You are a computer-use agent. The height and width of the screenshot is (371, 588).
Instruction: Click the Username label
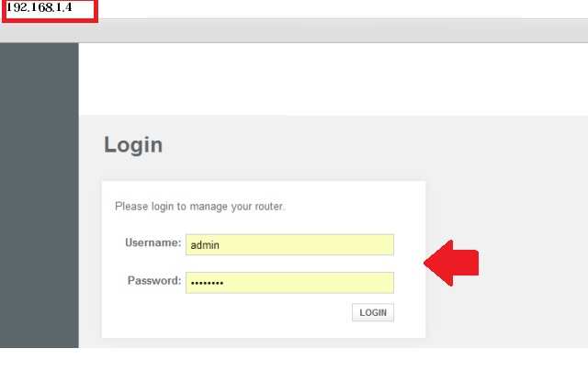[x=153, y=243]
